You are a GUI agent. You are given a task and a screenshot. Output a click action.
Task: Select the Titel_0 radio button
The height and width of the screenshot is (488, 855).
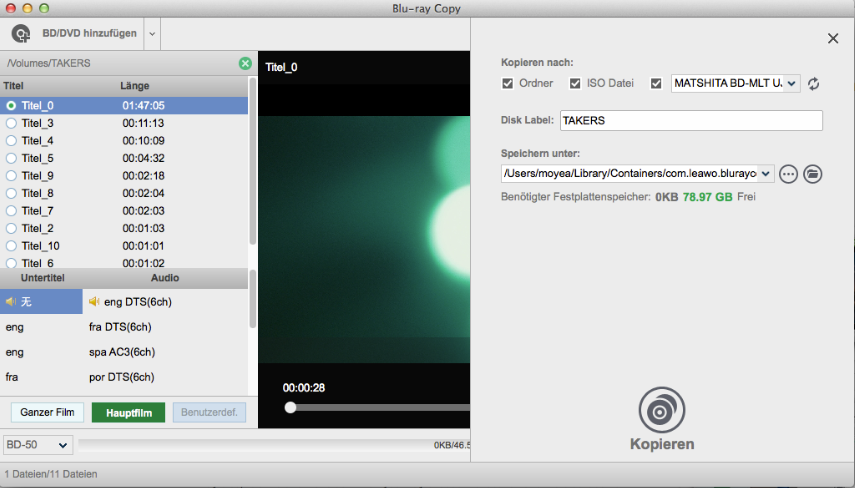[x=11, y=105]
